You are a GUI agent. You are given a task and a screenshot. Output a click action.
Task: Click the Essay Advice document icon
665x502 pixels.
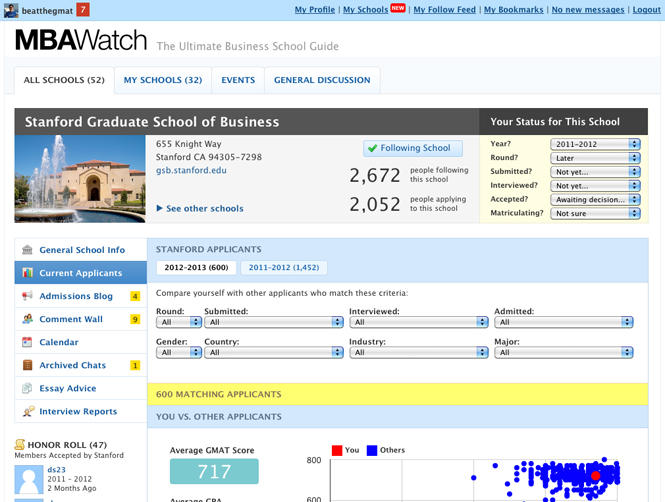27,388
